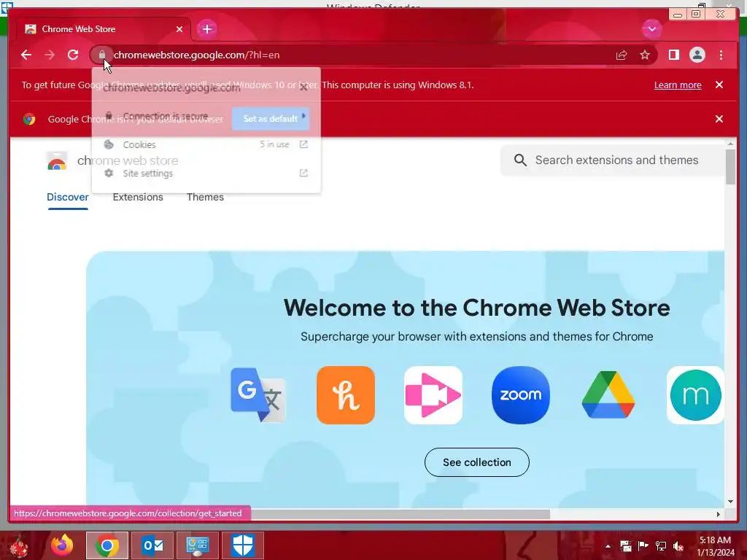Click the vertical scrollbar thumb

(730, 167)
